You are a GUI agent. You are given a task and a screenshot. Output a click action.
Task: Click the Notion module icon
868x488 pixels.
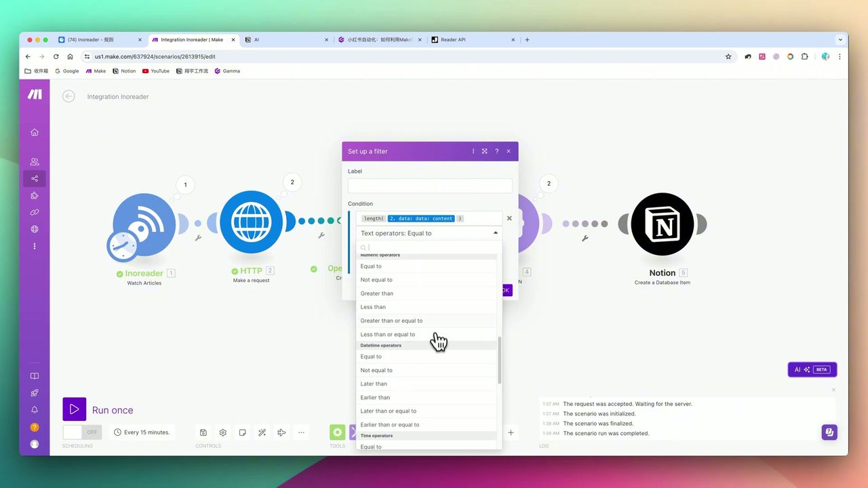tap(662, 225)
